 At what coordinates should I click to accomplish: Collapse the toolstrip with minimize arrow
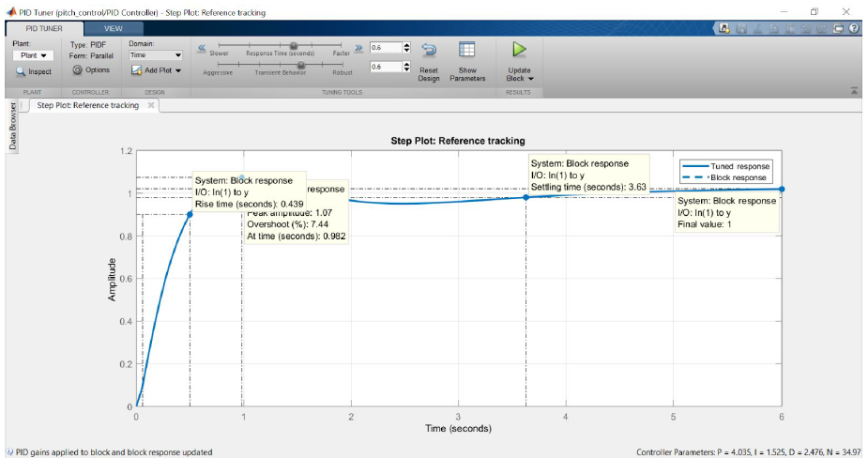tap(854, 91)
